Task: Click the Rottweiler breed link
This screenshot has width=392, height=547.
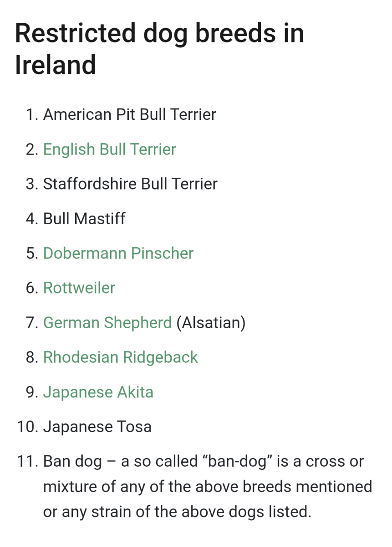Action: [79, 288]
